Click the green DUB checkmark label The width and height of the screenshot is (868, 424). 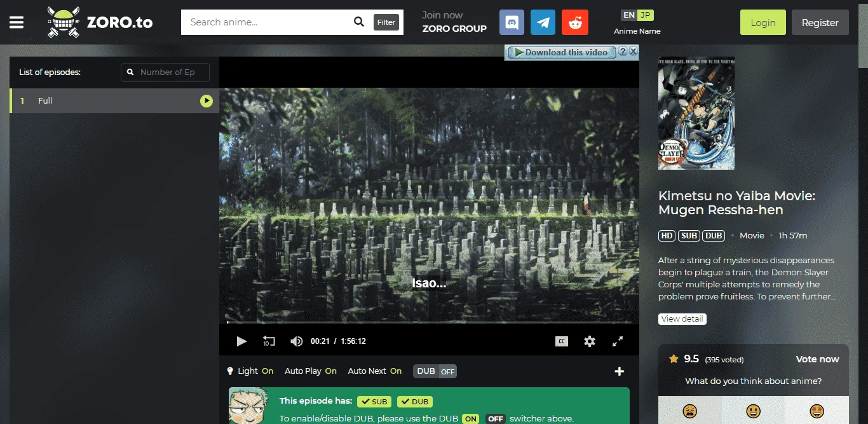pos(415,402)
